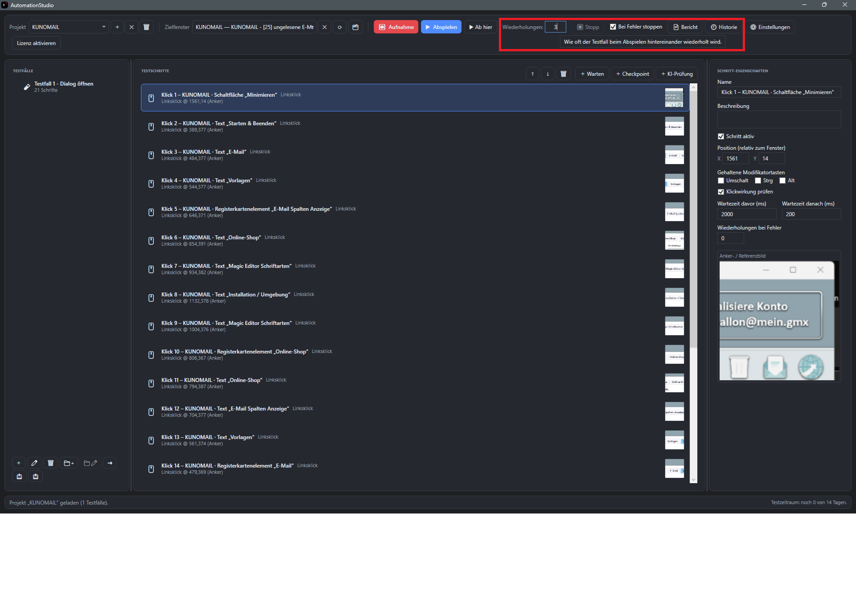
Task: Open the window picker icon beside refresh
Action: point(355,27)
